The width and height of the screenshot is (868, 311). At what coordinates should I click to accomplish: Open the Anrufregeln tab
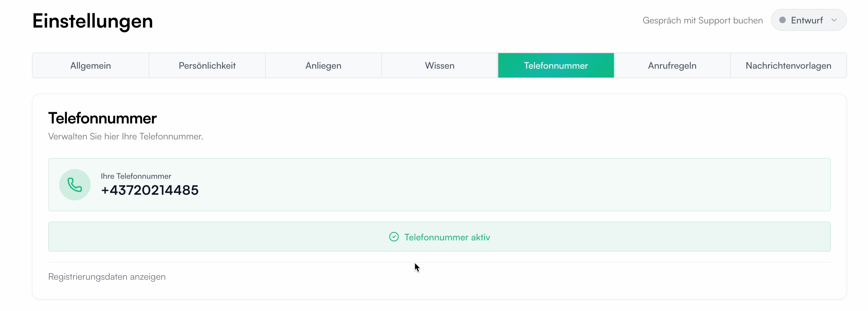click(672, 65)
